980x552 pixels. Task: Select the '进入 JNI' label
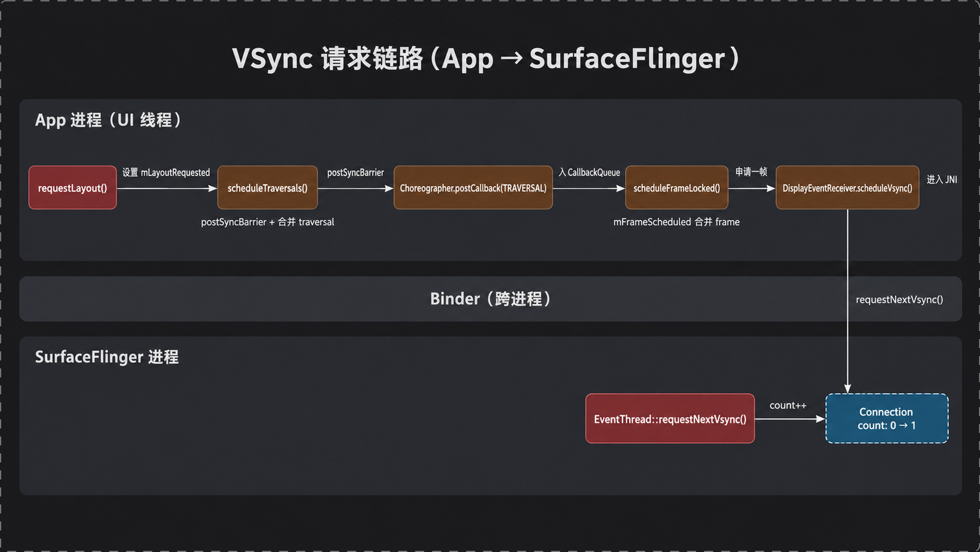tap(942, 180)
